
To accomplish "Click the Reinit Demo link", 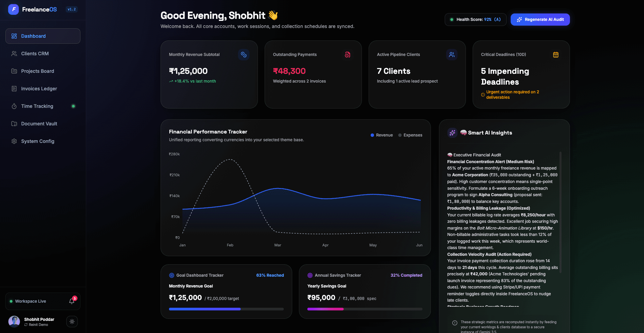I will coord(36,325).
